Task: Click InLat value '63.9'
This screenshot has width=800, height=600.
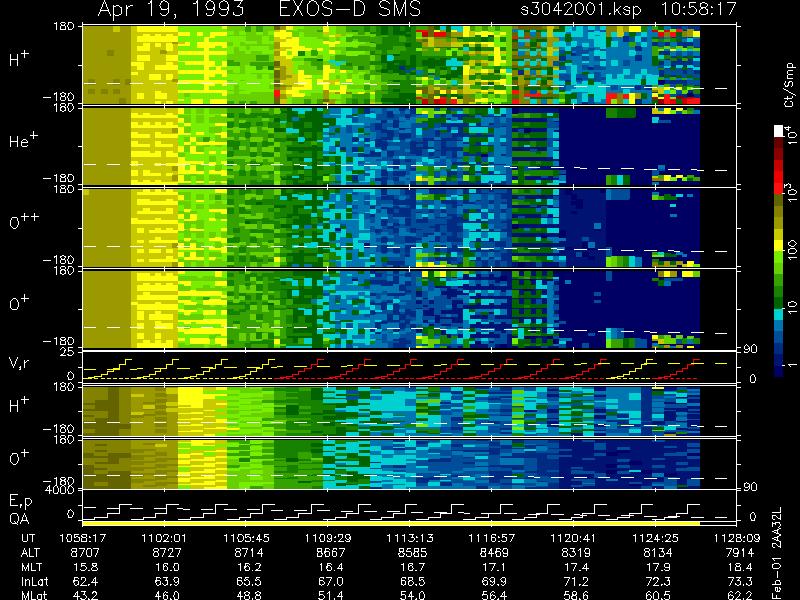Action: pos(167,581)
